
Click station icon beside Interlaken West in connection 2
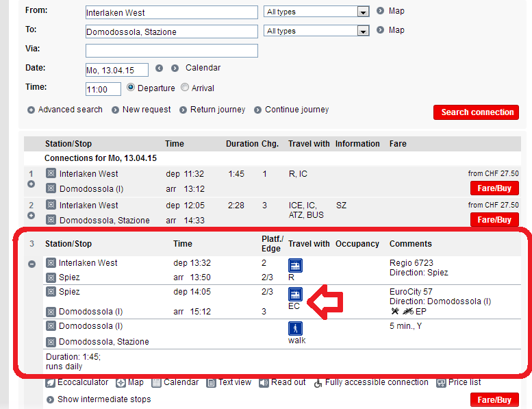tap(51, 205)
